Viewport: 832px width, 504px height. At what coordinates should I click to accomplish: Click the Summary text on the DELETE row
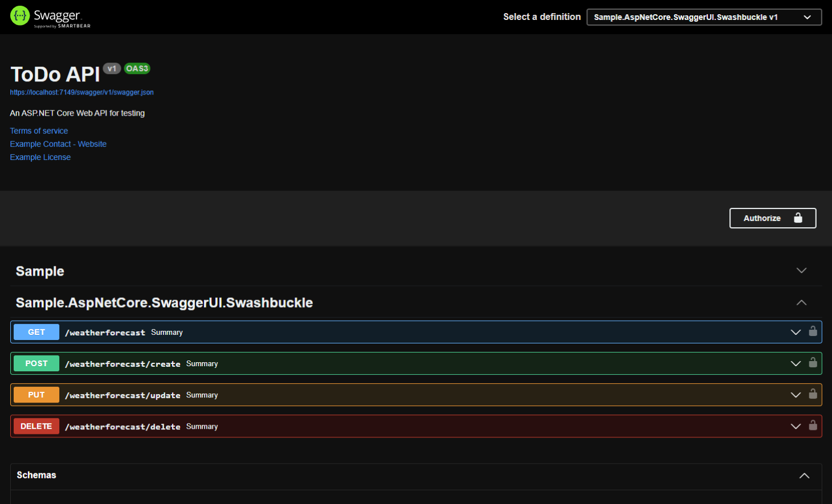[x=202, y=426]
